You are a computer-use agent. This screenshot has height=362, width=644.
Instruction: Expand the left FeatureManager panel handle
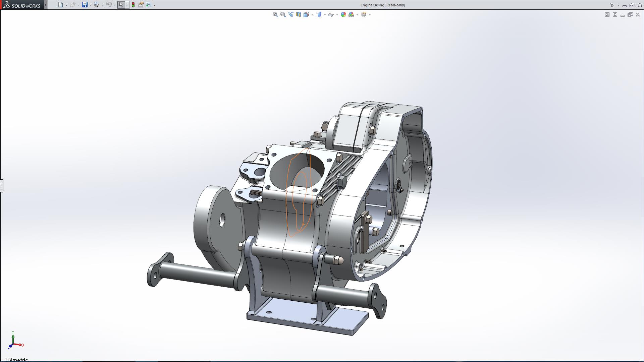pyautogui.click(x=2, y=185)
